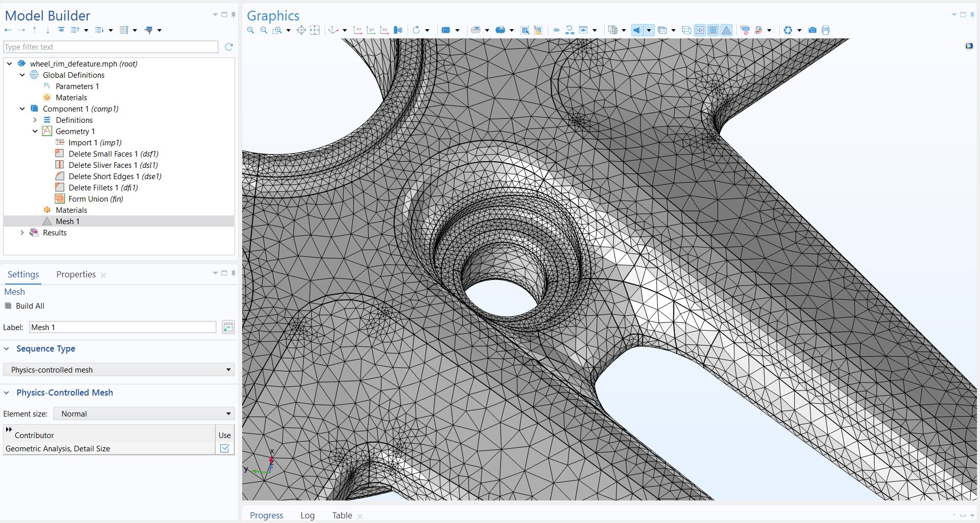
Task: Toggle the show axis orientation button
Action: [x=700, y=30]
